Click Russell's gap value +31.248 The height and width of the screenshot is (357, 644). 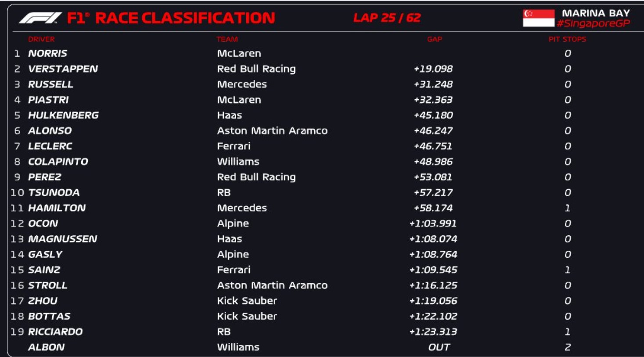(x=433, y=84)
